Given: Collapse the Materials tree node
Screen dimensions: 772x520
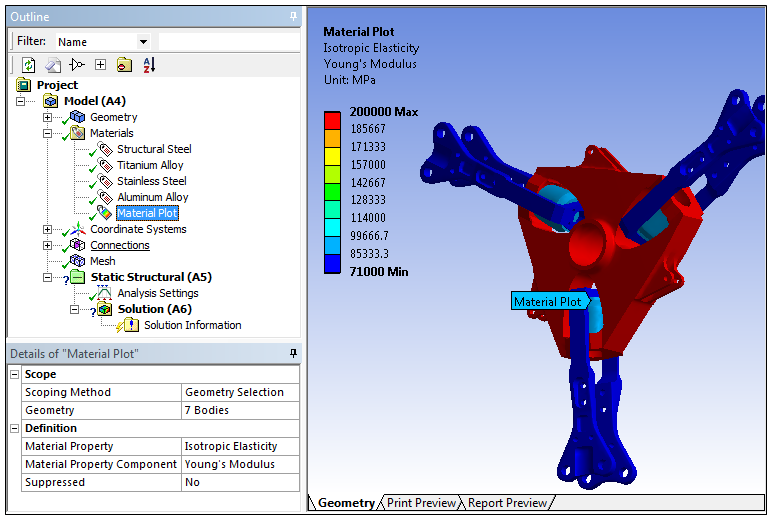Looking at the screenshot, I should click(47, 133).
